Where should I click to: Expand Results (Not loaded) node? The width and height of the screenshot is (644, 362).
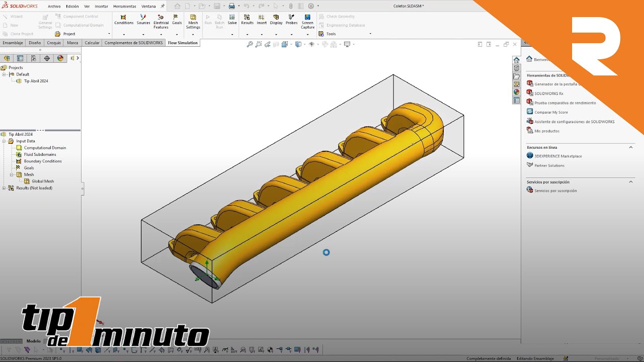coord(4,188)
